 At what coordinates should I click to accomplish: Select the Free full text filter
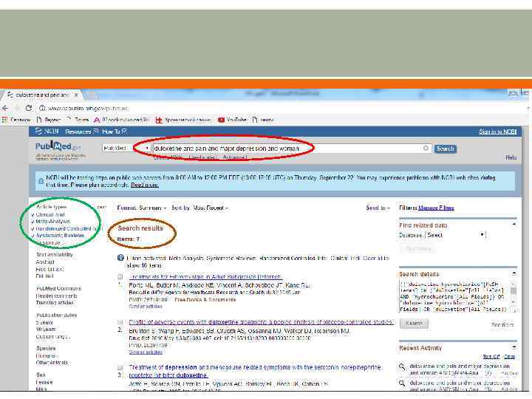[x=50, y=269]
